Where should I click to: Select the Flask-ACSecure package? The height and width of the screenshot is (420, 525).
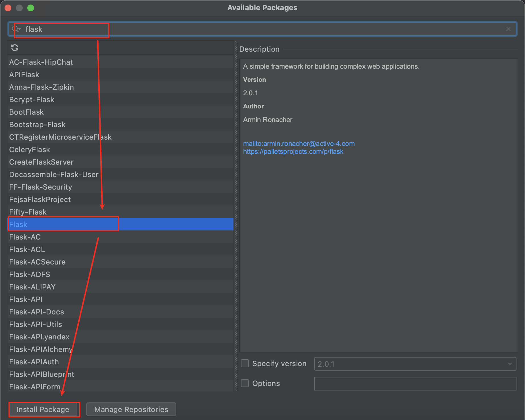coord(120,262)
